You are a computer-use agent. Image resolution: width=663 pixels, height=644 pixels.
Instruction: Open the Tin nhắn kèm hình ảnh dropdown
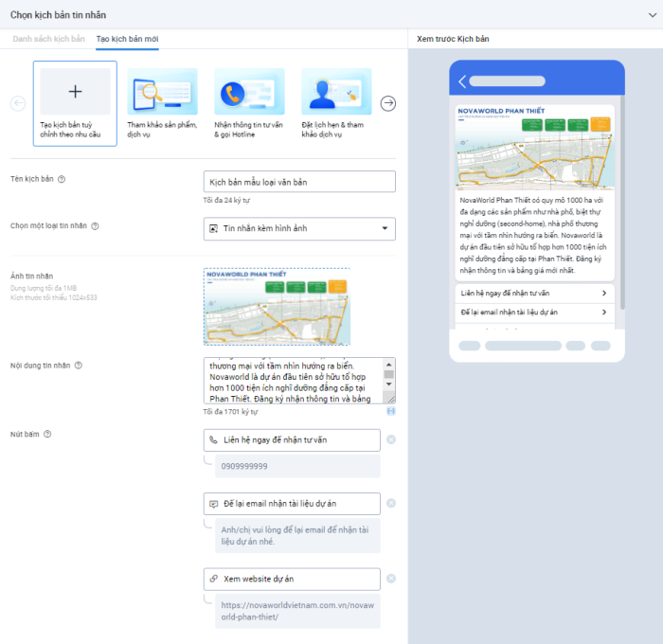tap(299, 229)
